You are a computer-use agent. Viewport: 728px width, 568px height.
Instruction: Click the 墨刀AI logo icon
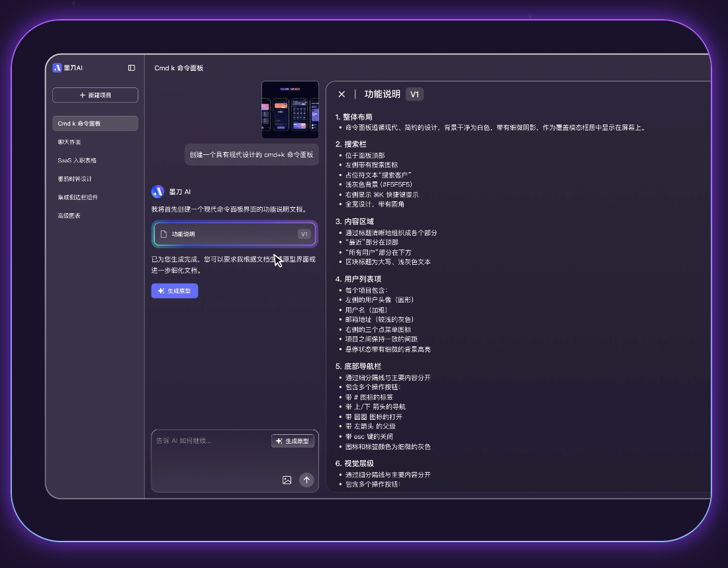(x=58, y=67)
